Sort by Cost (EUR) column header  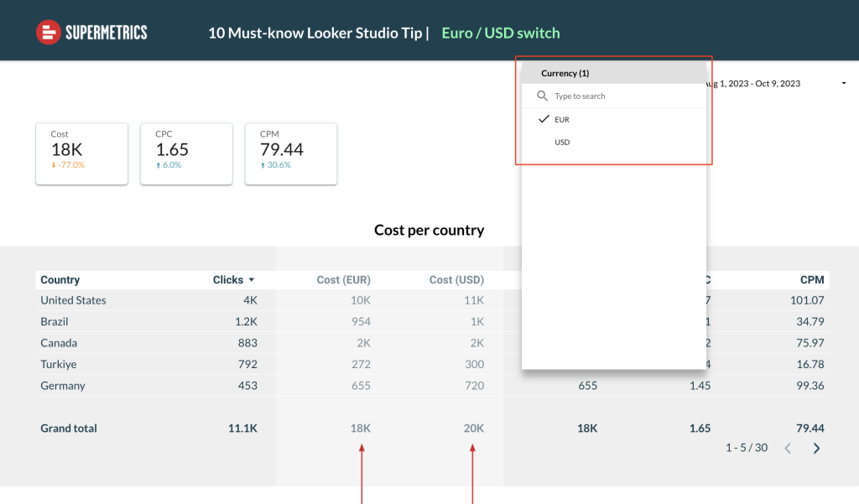[x=343, y=280]
